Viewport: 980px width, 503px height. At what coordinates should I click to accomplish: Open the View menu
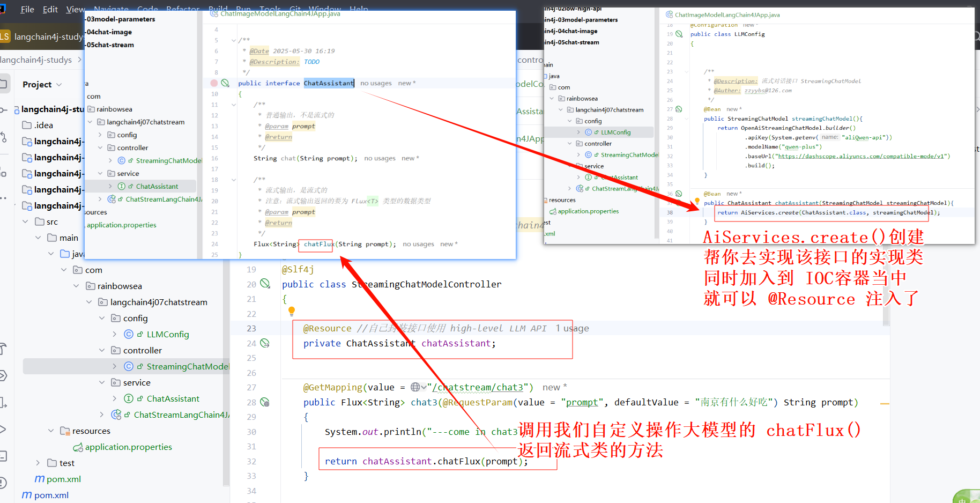point(76,9)
